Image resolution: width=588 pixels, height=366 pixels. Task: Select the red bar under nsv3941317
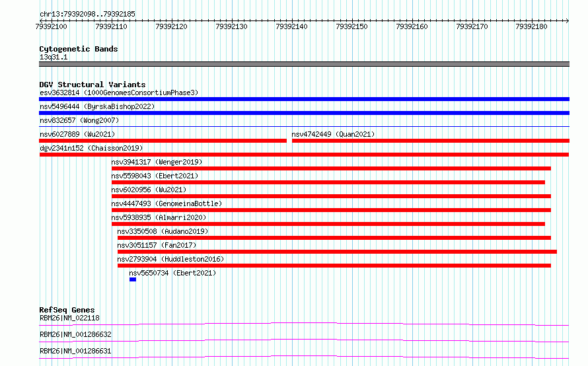click(331, 168)
